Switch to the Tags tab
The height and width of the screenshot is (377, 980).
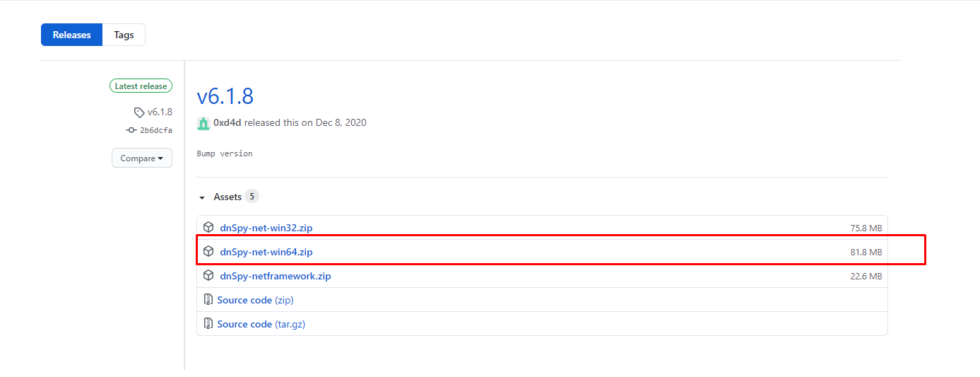[x=124, y=35]
